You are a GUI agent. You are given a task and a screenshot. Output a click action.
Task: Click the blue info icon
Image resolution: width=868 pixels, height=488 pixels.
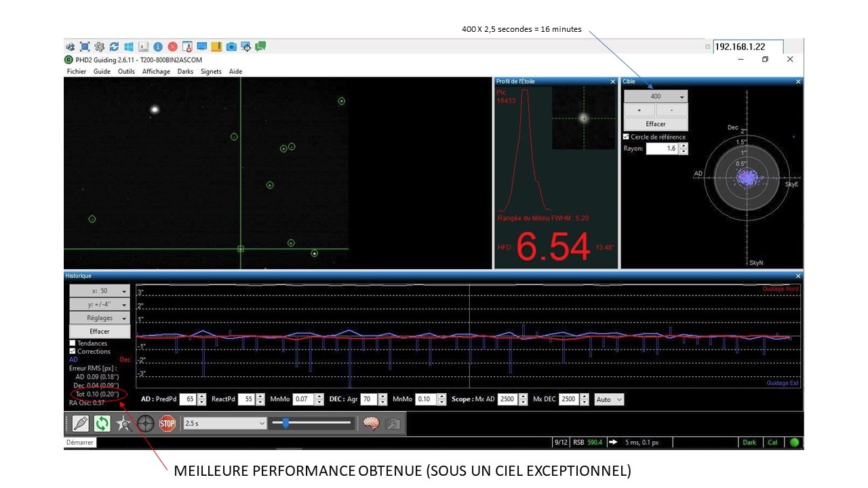158,47
